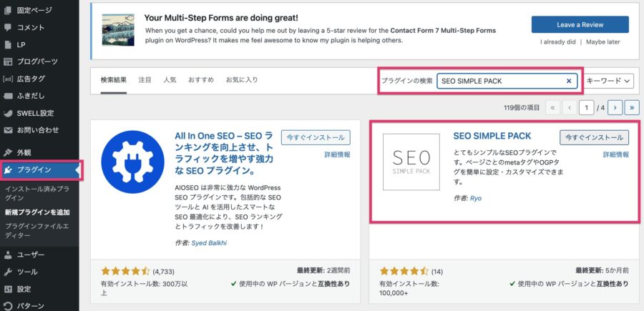
Task: Click the プラグイン plug icon
Action: [x=7, y=170]
